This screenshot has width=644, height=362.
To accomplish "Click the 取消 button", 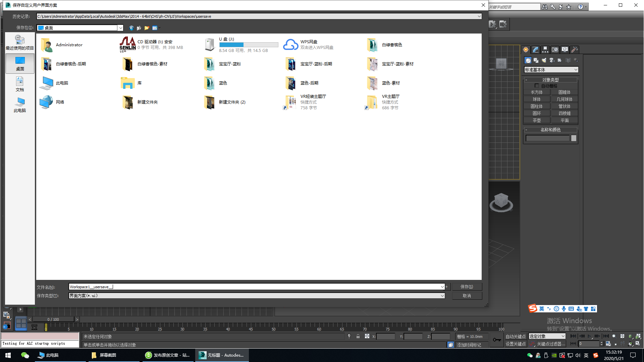I will [467, 296].
